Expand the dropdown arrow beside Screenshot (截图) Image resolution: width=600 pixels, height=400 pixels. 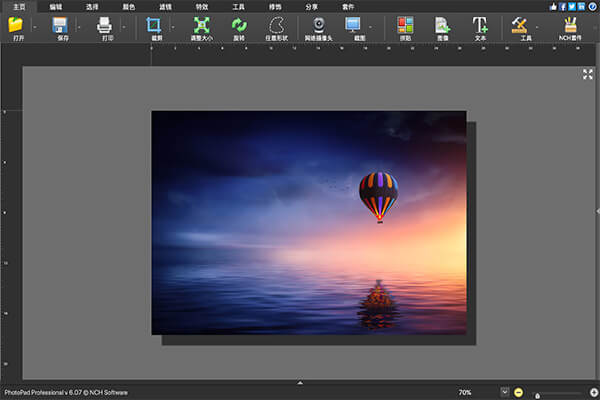(371, 27)
